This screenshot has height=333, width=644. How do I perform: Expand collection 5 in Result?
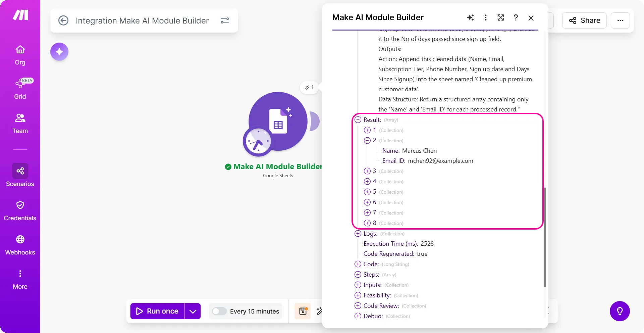click(x=367, y=192)
